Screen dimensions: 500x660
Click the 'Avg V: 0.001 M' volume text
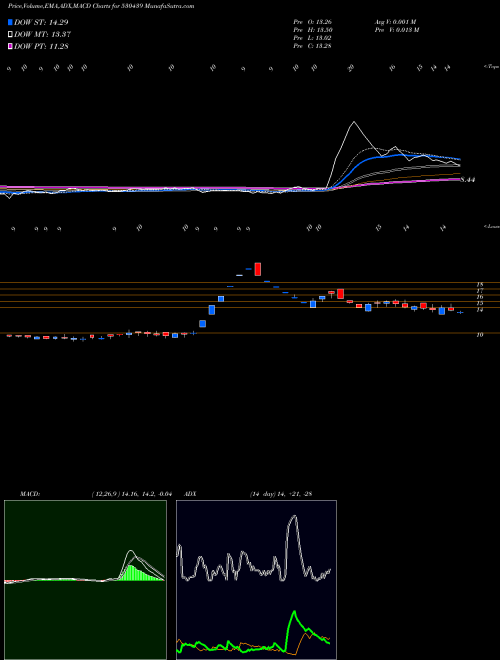(x=395, y=22)
